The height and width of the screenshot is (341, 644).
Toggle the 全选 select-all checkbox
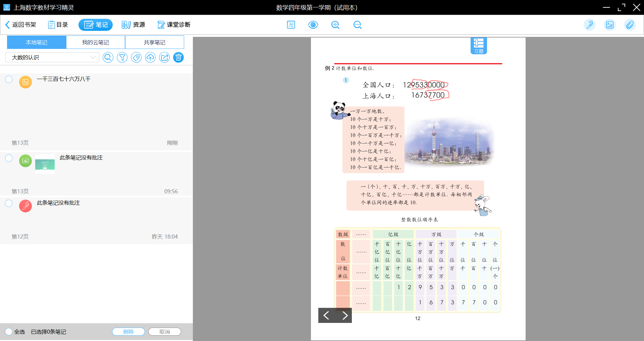click(x=9, y=332)
